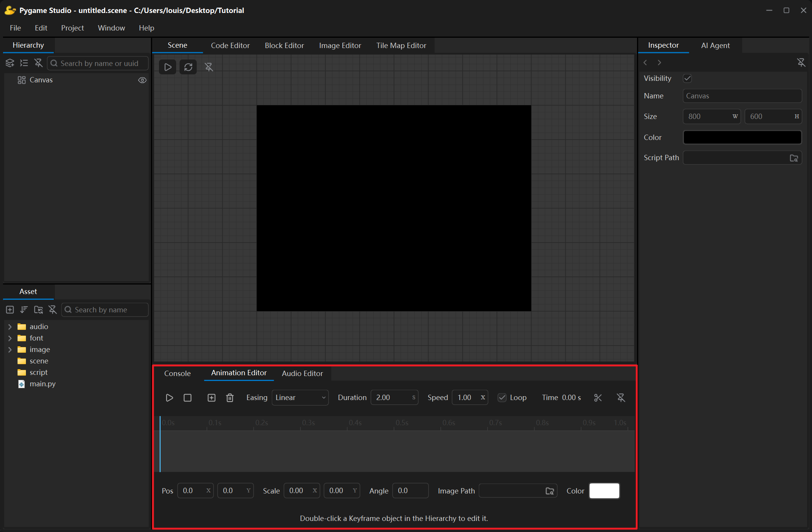The width and height of the screenshot is (812, 532).
Task: Toggle the Loop checkbox
Action: pyautogui.click(x=502, y=397)
